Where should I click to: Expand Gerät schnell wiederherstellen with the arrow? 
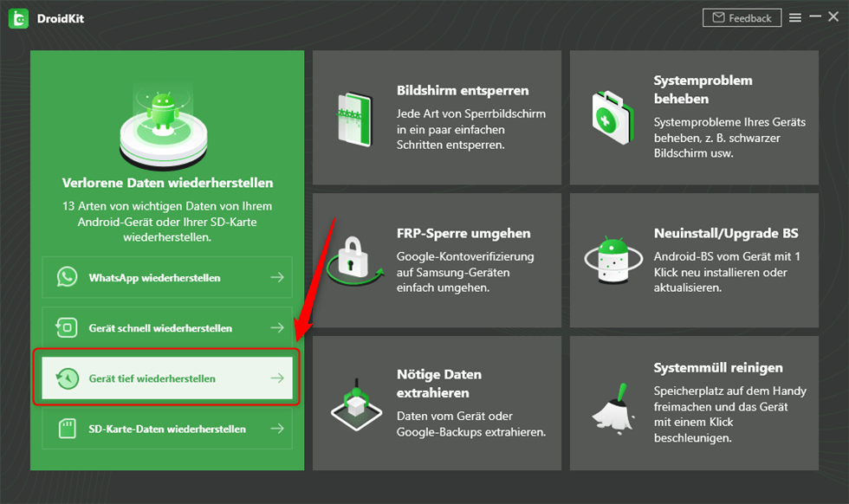point(276,327)
